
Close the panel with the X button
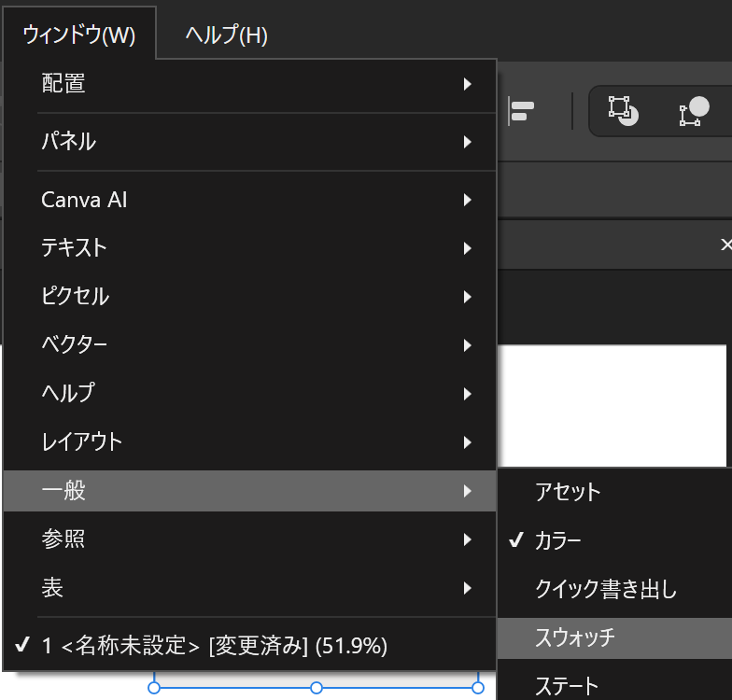click(x=726, y=245)
